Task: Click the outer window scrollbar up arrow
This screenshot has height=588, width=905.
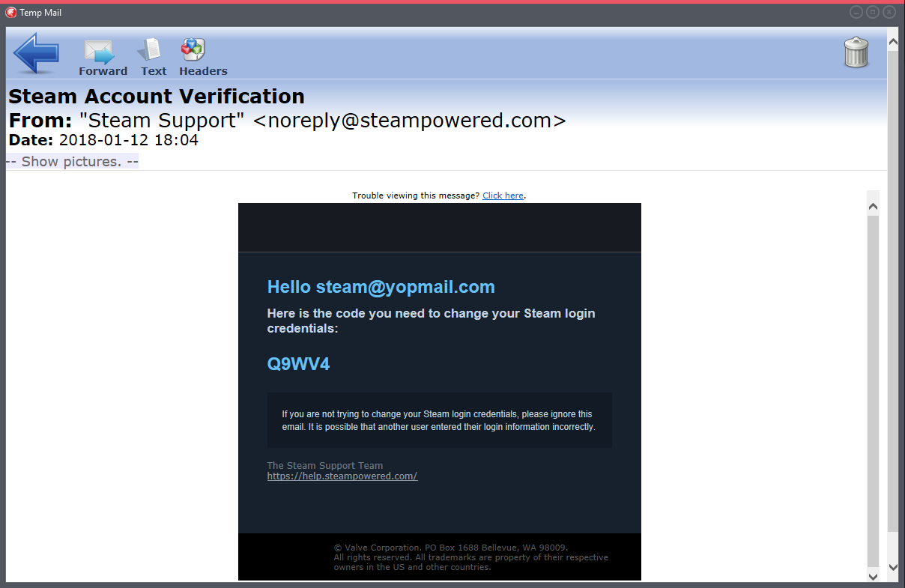Action: 892,43
